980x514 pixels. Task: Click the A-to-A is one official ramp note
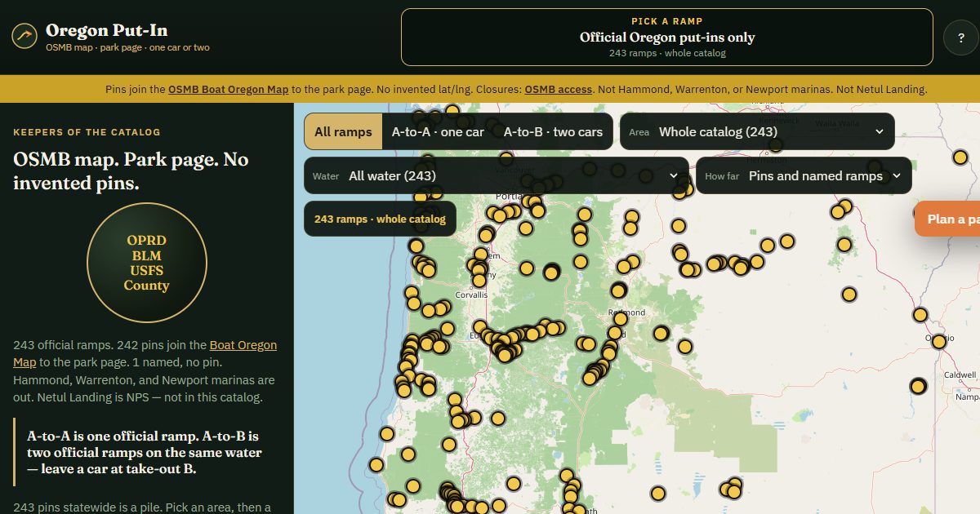pos(145,452)
